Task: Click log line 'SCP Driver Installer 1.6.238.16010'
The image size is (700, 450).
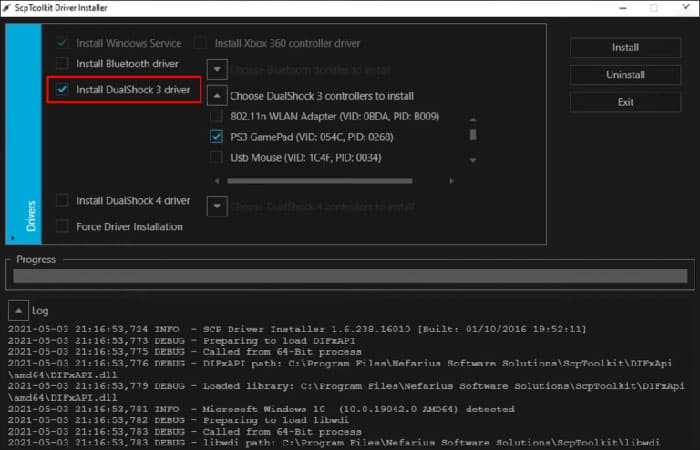Action: pos(297,329)
